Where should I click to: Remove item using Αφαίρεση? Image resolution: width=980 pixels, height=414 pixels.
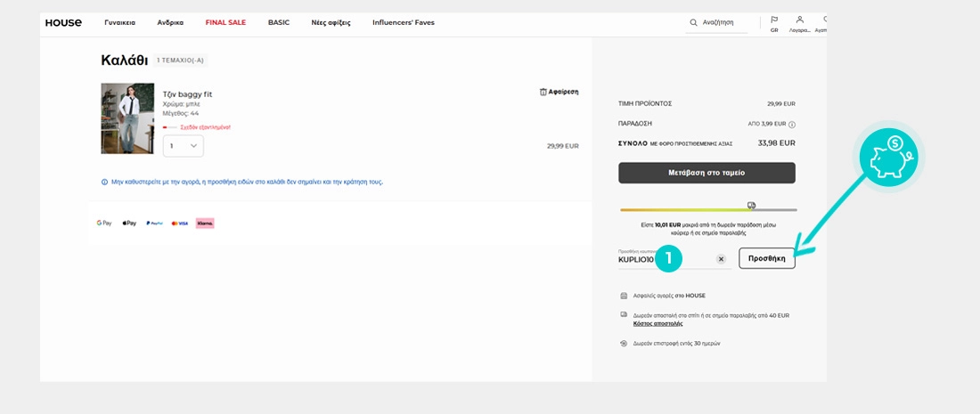point(559,92)
